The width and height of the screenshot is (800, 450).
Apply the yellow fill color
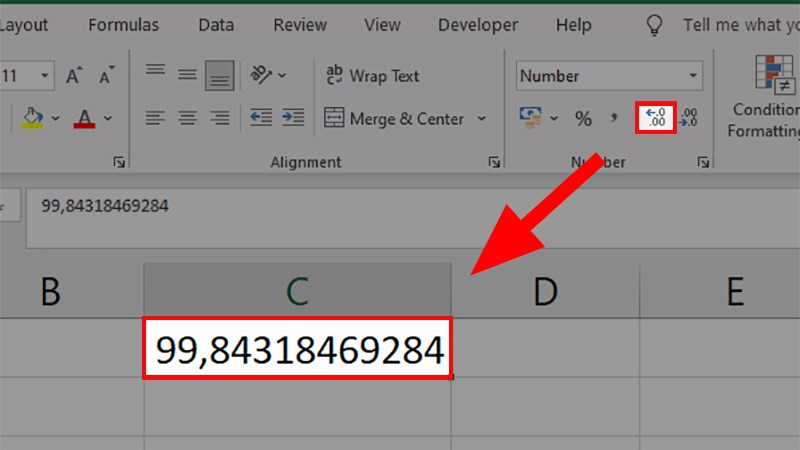tap(33, 118)
